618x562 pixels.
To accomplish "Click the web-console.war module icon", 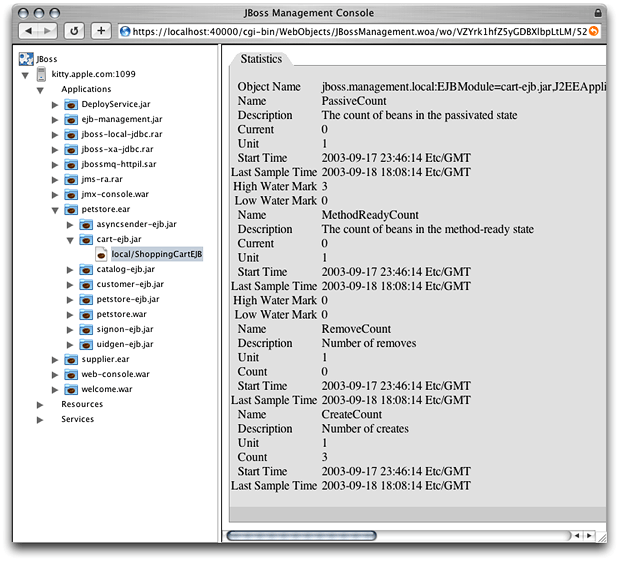I will pos(71,374).
